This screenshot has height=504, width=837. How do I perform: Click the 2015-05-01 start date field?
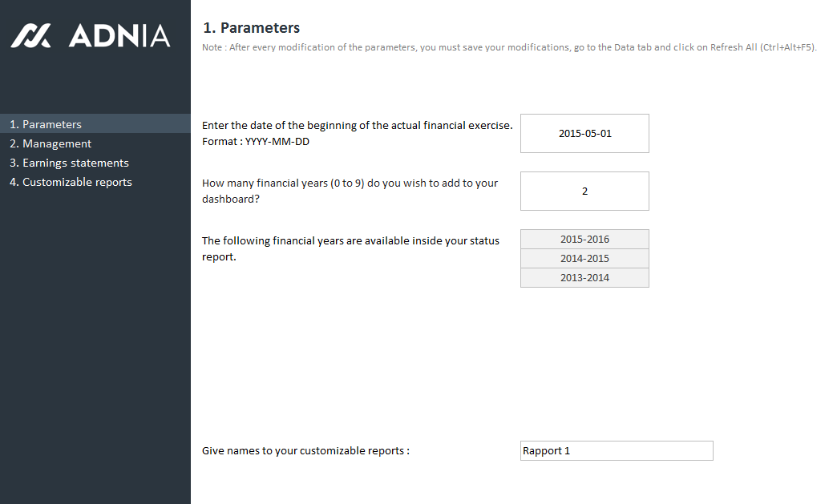point(584,133)
